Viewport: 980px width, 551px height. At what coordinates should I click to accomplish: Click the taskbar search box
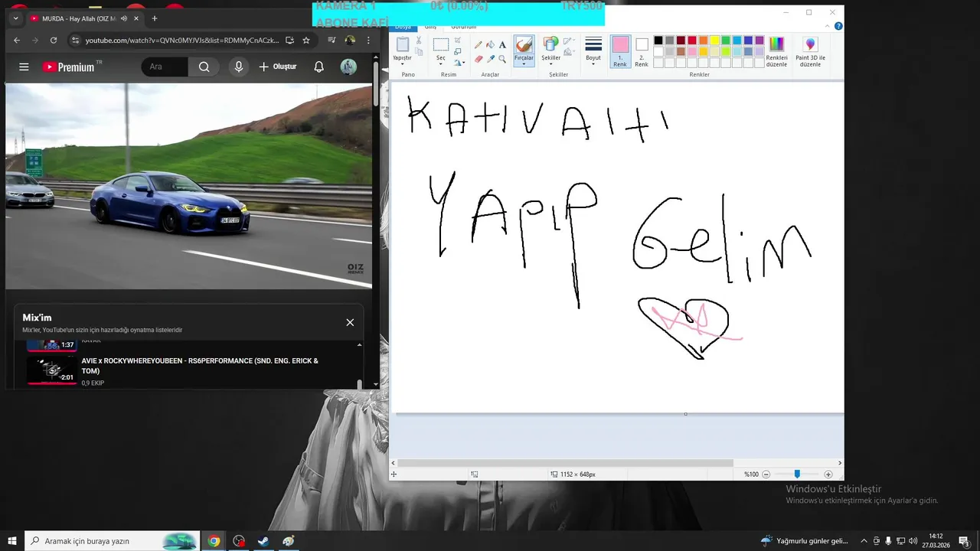pyautogui.click(x=113, y=541)
